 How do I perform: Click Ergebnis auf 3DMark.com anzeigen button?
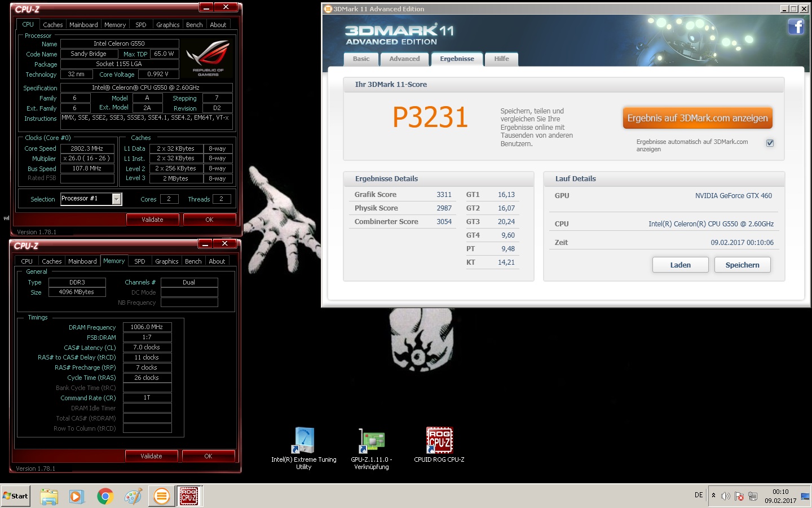698,118
